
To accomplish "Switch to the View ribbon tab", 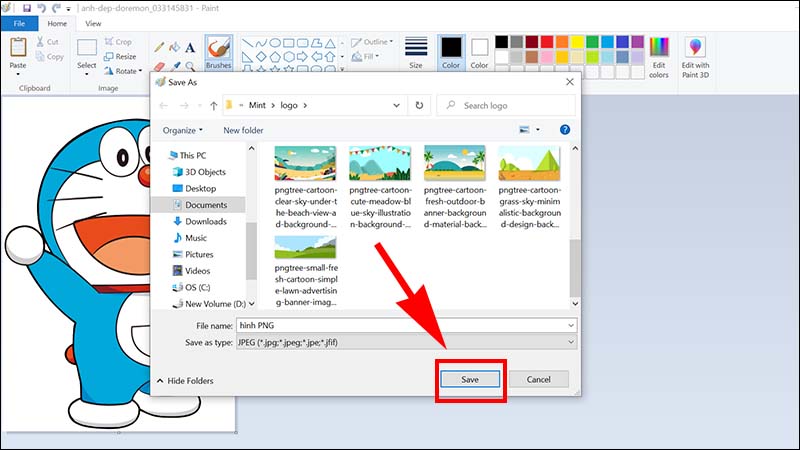I will coord(93,23).
